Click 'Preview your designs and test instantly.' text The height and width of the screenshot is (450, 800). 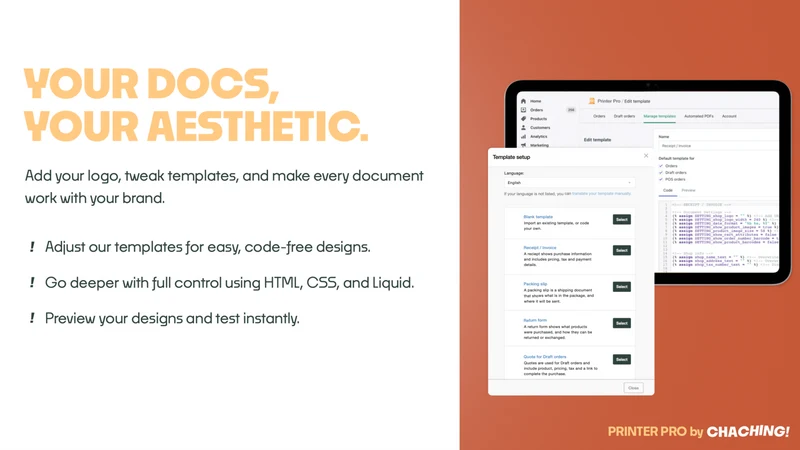pos(172,318)
